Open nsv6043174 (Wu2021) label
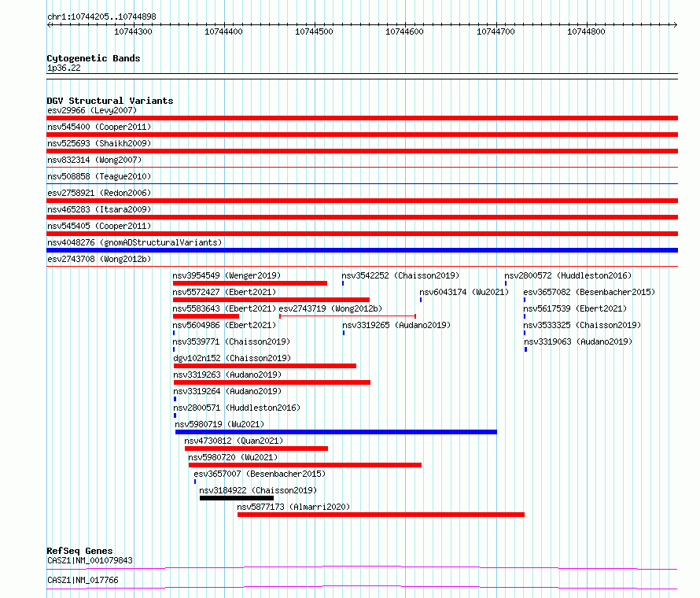The height and width of the screenshot is (598, 700). click(x=464, y=292)
